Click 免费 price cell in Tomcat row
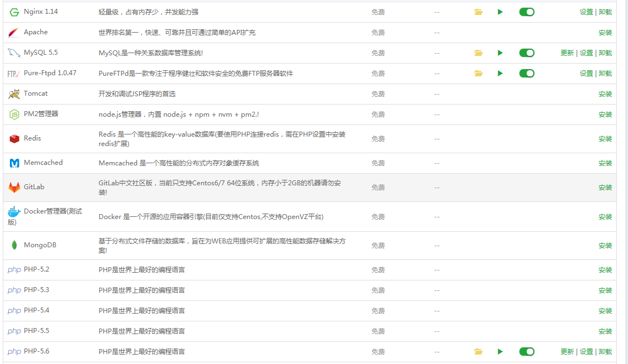Image resolution: width=628 pixels, height=364 pixels. [x=378, y=94]
